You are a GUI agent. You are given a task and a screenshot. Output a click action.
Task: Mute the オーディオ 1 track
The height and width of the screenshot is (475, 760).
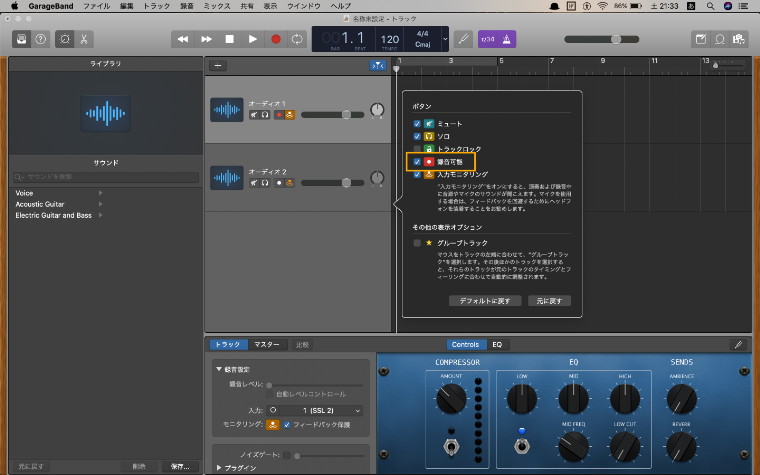click(x=255, y=115)
